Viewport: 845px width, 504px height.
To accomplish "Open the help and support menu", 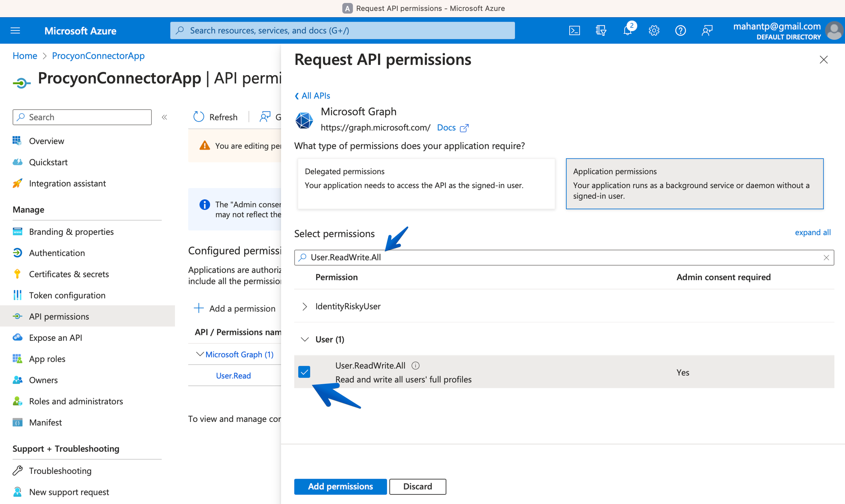I will coord(680,30).
